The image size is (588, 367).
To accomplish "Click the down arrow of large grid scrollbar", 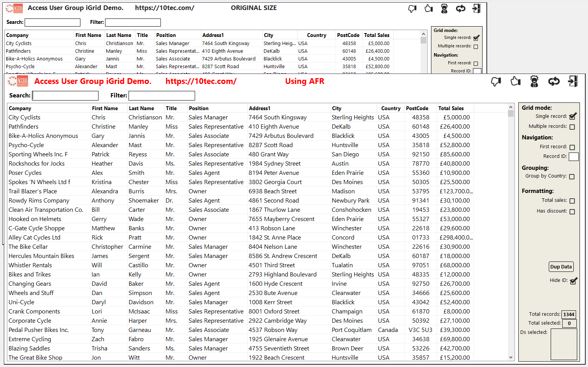I will (x=511, y=357).
